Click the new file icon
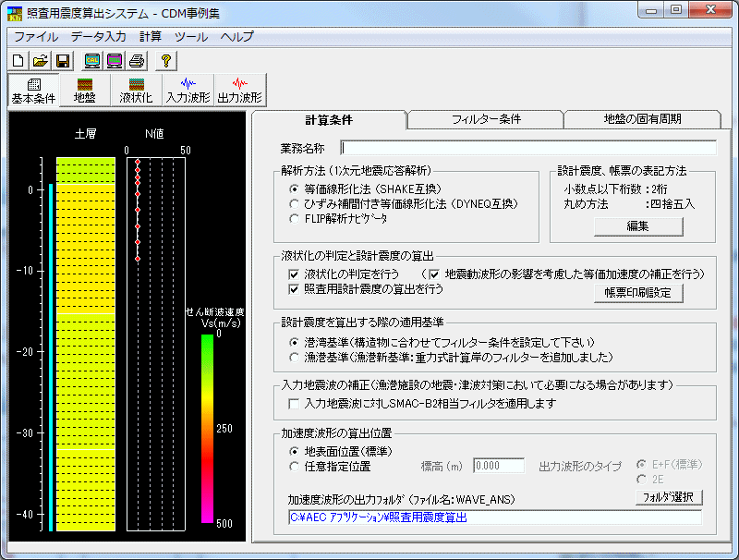The height and width of the screenshot is (560, 739). (x=18, y=62)
